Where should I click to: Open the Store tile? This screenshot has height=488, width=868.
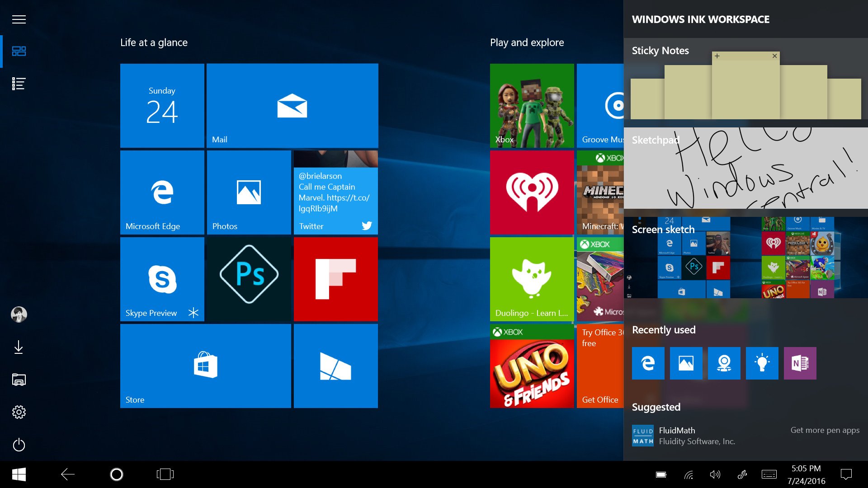206,366
